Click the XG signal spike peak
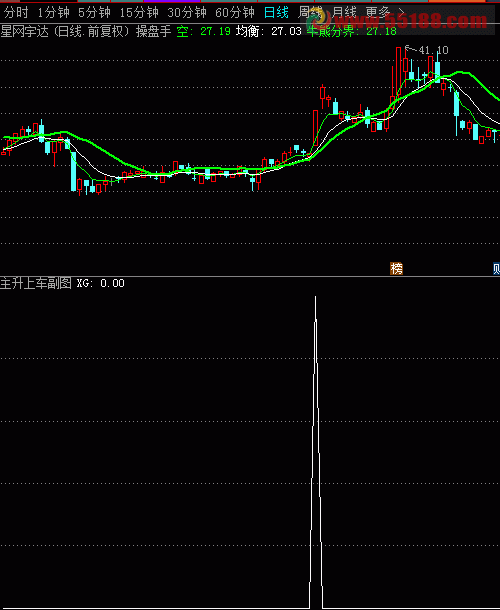Screen dimensions: 500x610 pyautogui.click(x=316, y=297)
